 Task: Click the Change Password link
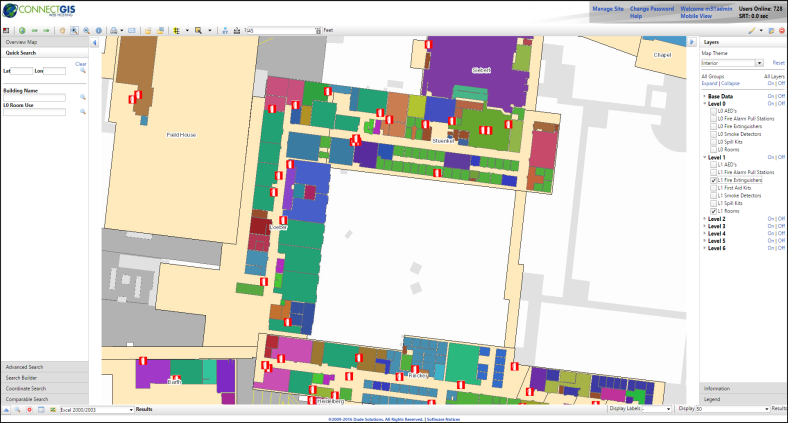coord(650,8)
